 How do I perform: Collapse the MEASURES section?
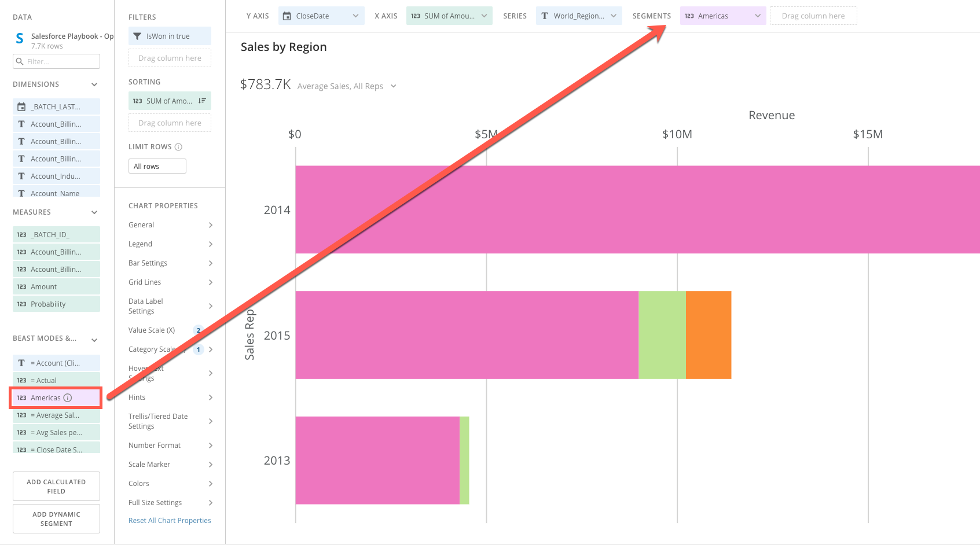94,212
